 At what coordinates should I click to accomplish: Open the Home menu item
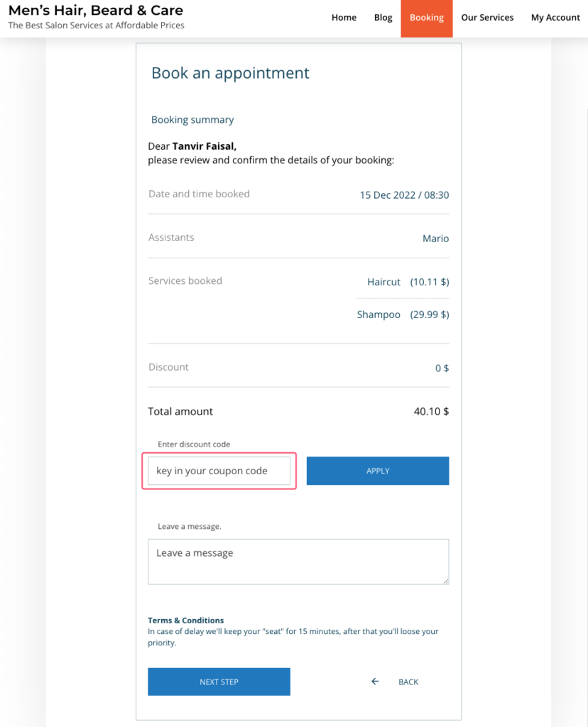pos(344,17)
